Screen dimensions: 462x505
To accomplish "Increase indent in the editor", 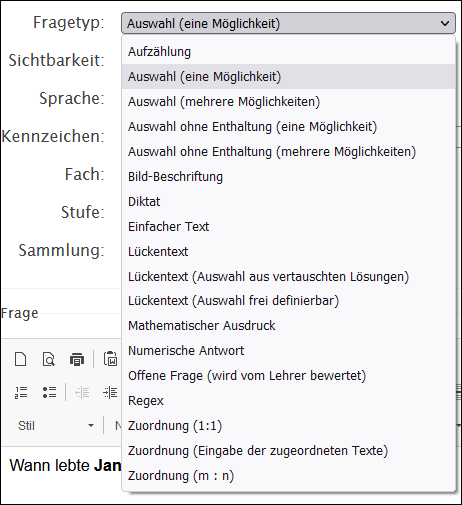I will click(x=110, y=392).
